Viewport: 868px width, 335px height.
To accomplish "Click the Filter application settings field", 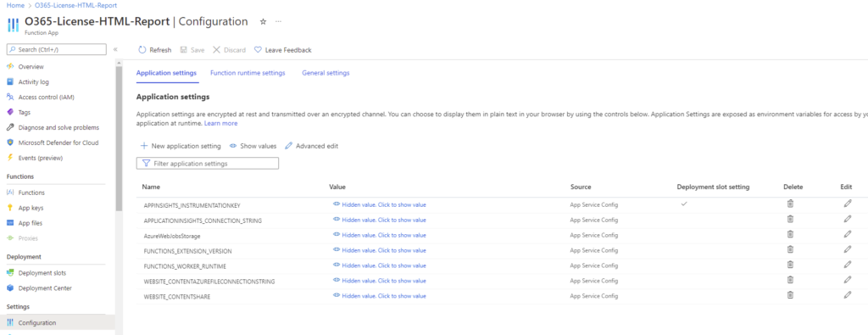I will [x=208, y=164].
